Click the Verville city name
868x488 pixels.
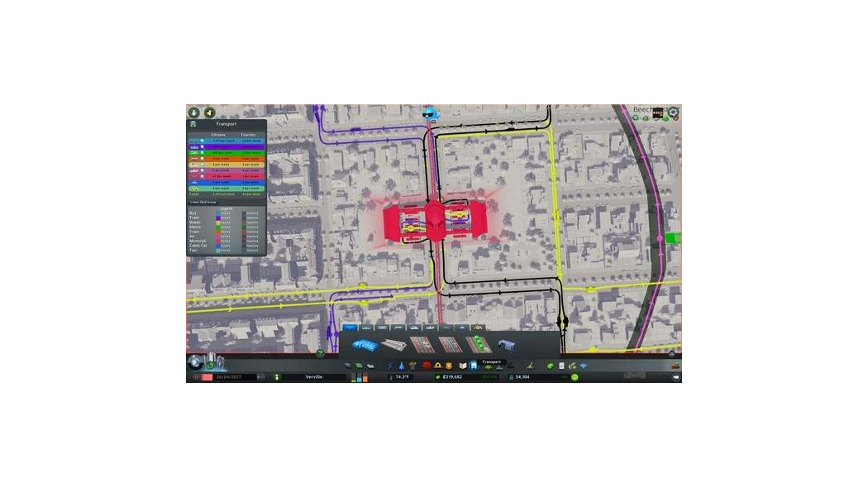(x=314, y=376)
